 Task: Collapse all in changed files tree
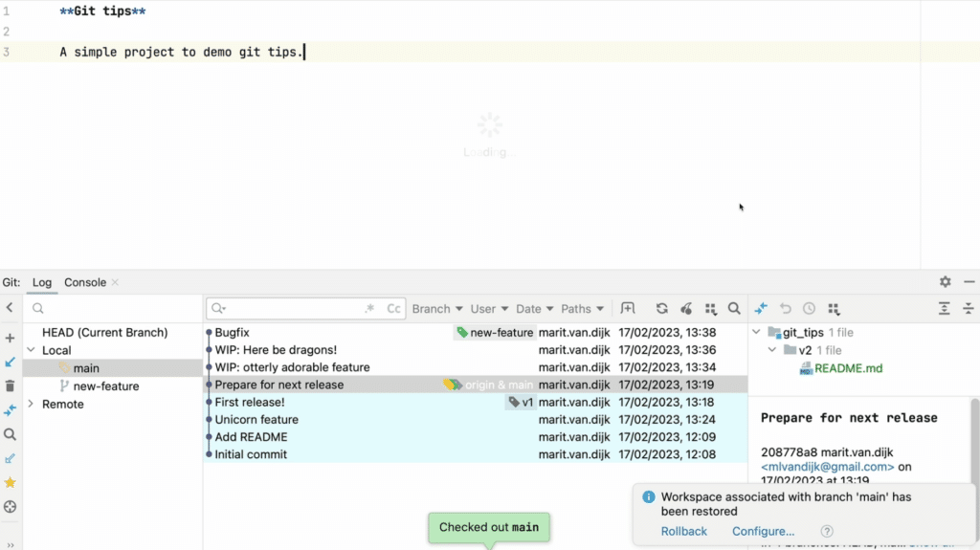(x=969, y=308)
